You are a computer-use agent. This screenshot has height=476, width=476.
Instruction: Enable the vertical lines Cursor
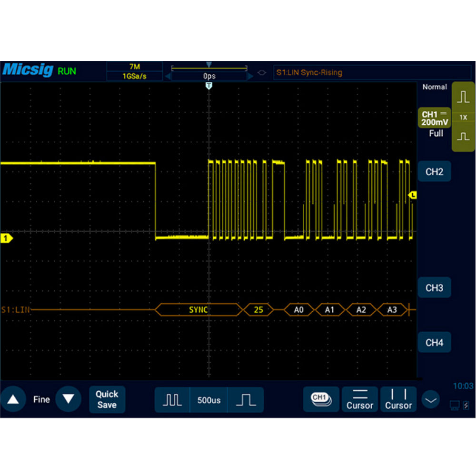pos(398,399)
